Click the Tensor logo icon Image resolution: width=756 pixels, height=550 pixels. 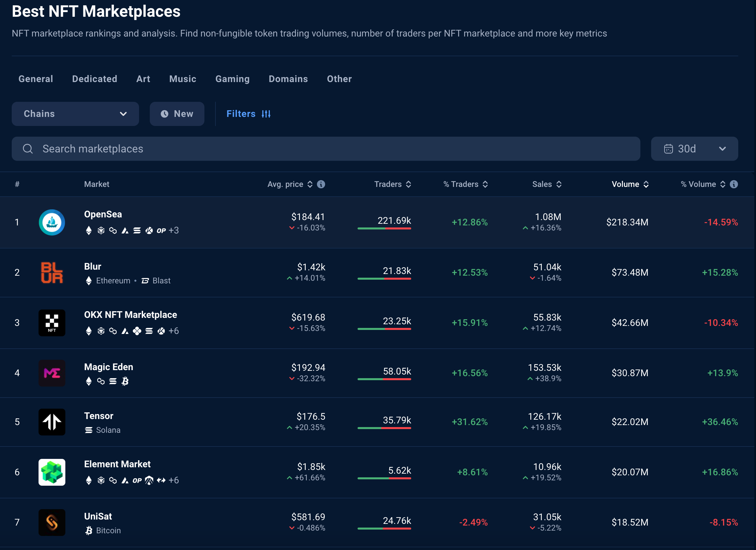[52, 422]
